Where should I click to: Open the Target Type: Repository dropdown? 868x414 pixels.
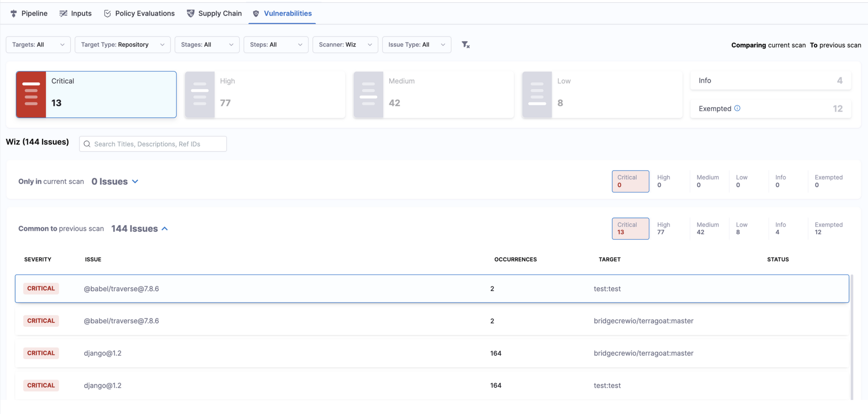(122, 44)
